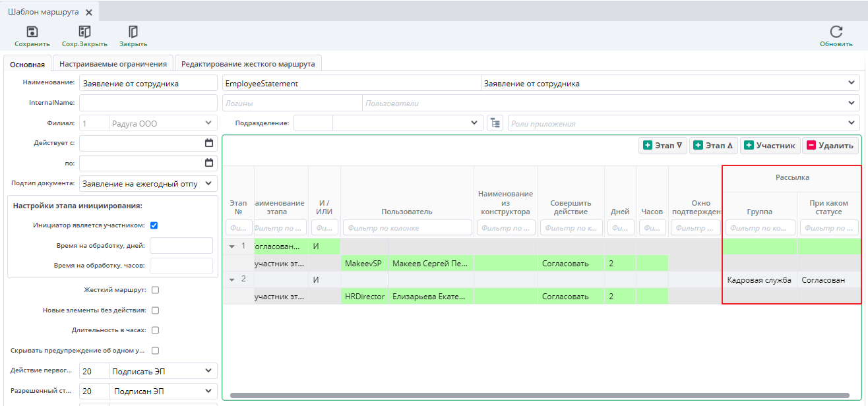The image size is (868, 406).
Task: Collapse stage 1 row in the grid
Action: pyautogui.click(x=232, y=246)
